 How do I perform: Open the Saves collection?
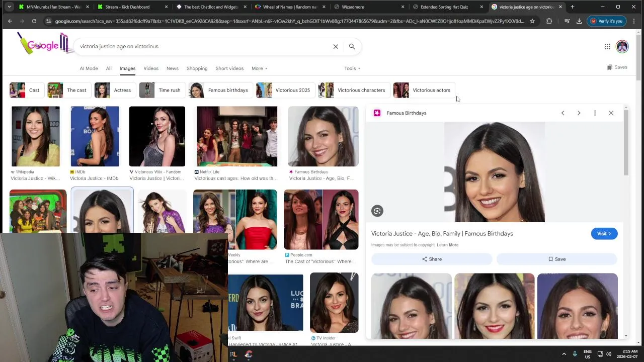click(617, 67)
